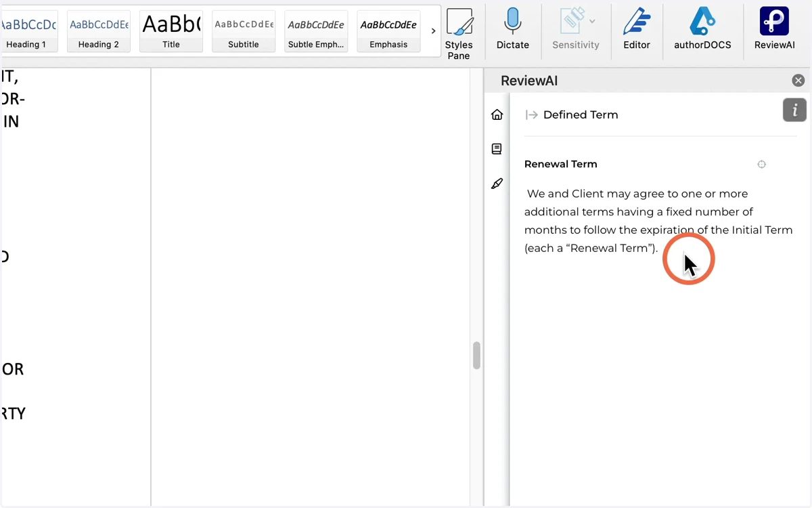Launch authorDOCS add-in
The image size is (812, 508).
702,30
